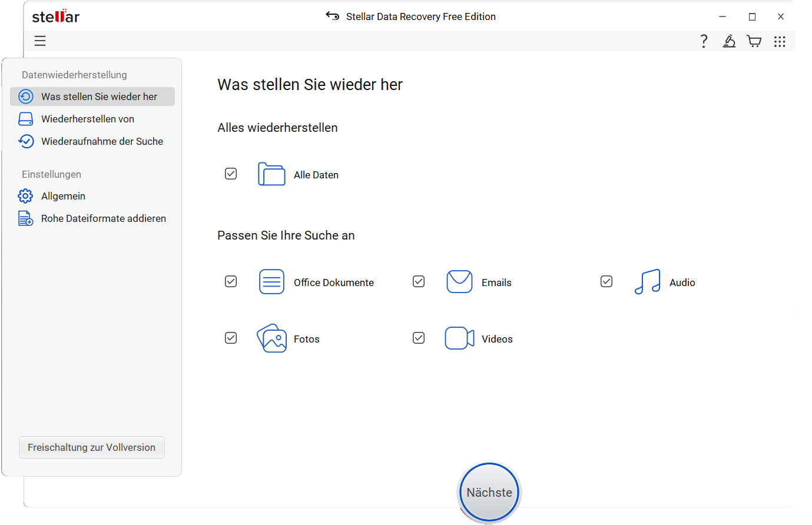812x525 pixels.
Task: Click the 'Audio' label
Action: [682, 283]
